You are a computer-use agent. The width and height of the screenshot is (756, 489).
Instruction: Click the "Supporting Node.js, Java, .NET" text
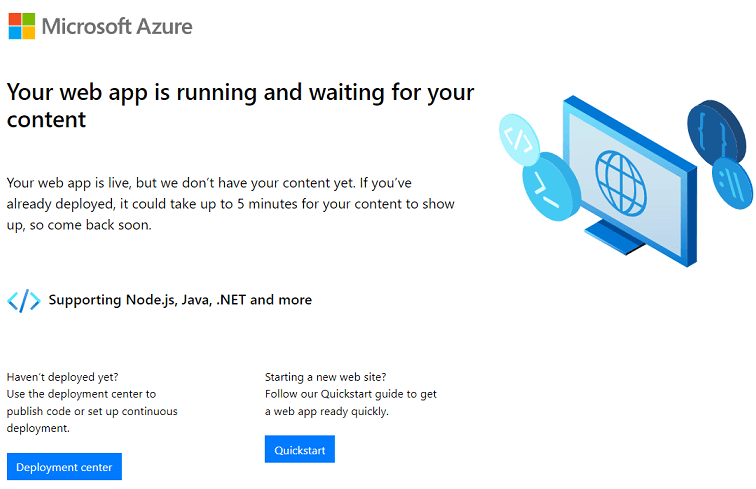point(180,300)
